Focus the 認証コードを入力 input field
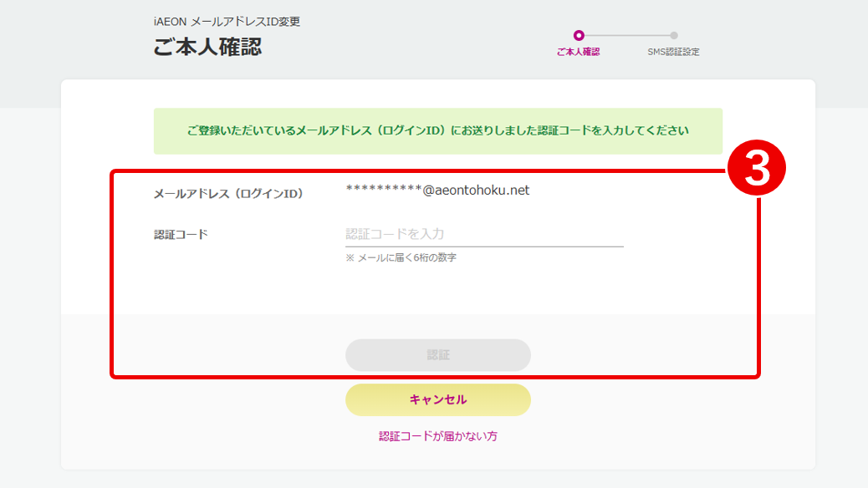Image resolution: width=868 pixels, height=488 pixels. click(484, 234)
